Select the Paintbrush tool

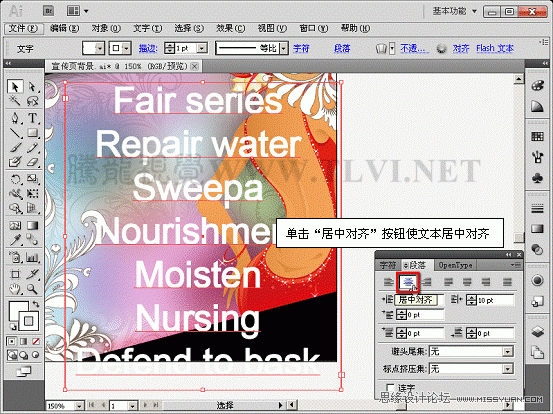point(15,147)
